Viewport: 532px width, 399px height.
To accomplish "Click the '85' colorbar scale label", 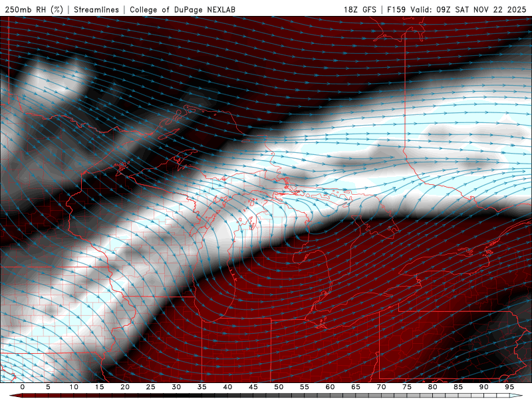I will pos(458,387).
